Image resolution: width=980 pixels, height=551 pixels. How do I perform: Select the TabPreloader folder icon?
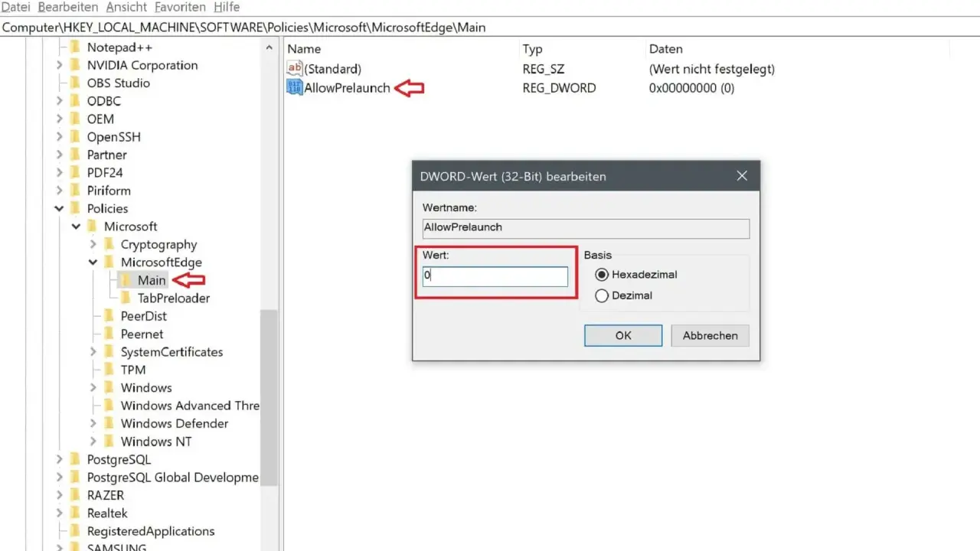click(x=126, y=298)
